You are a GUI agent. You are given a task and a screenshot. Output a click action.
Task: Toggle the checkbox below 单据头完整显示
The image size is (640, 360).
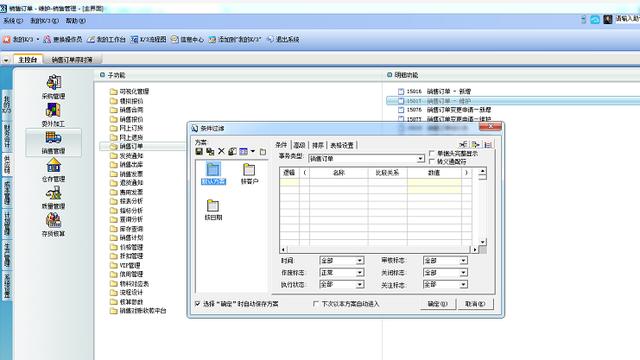[x=432, y=162]
